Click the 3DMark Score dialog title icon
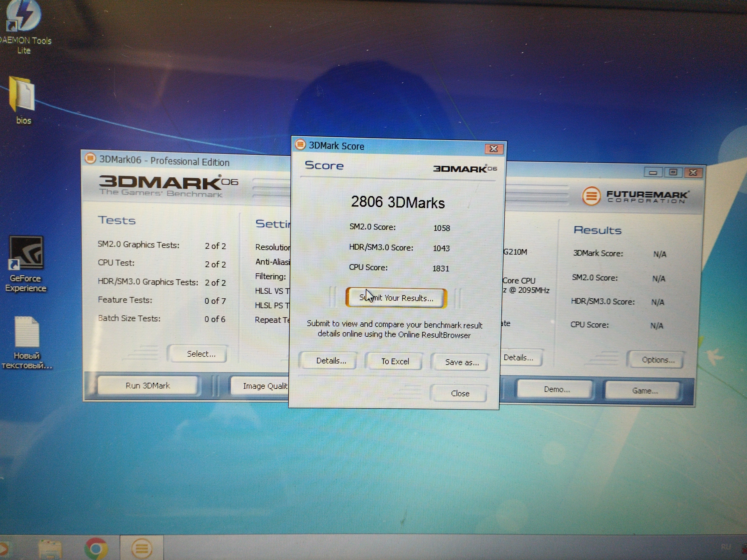The height and width of the screenshot is (560, 747). click(300, 145)
